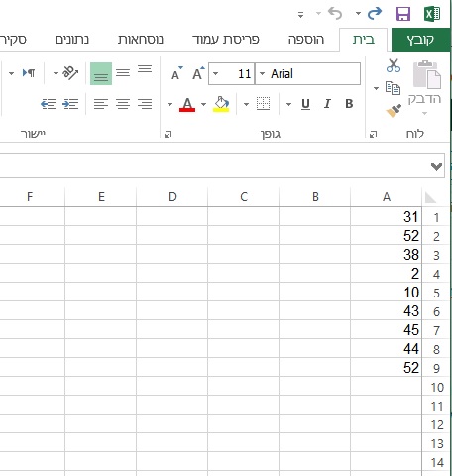Open the נוסחאות (Formulas) tab
The height and width of the screenshot is (476, 452).
[141, 40]
